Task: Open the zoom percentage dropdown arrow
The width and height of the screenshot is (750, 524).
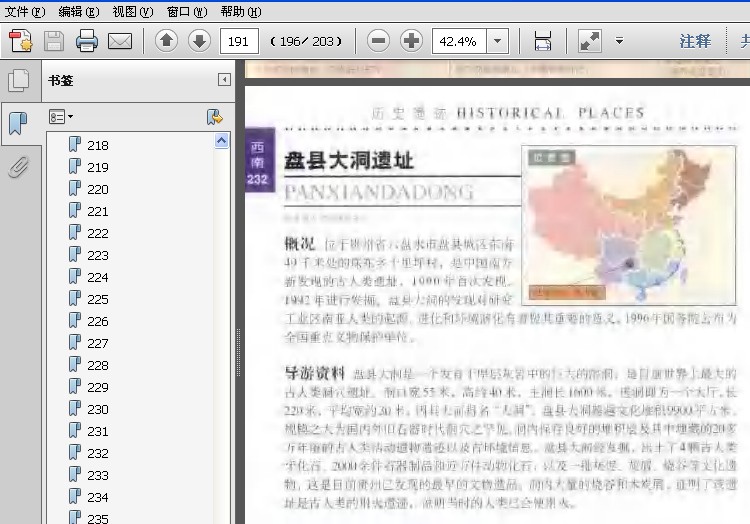Action: (497, 41)
